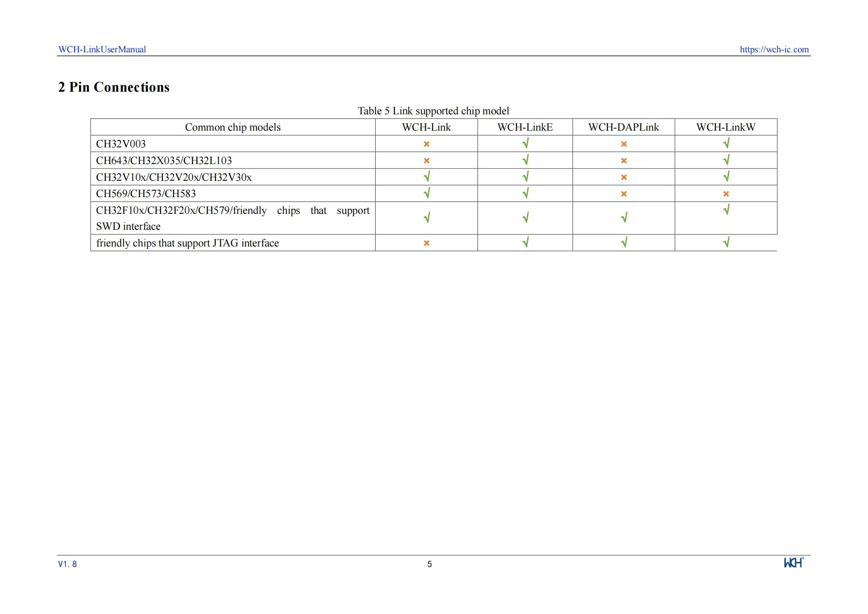Screen dimensions: 868x614
Task: Click the V1.8 version text in footer
Action: pos(68,564)
